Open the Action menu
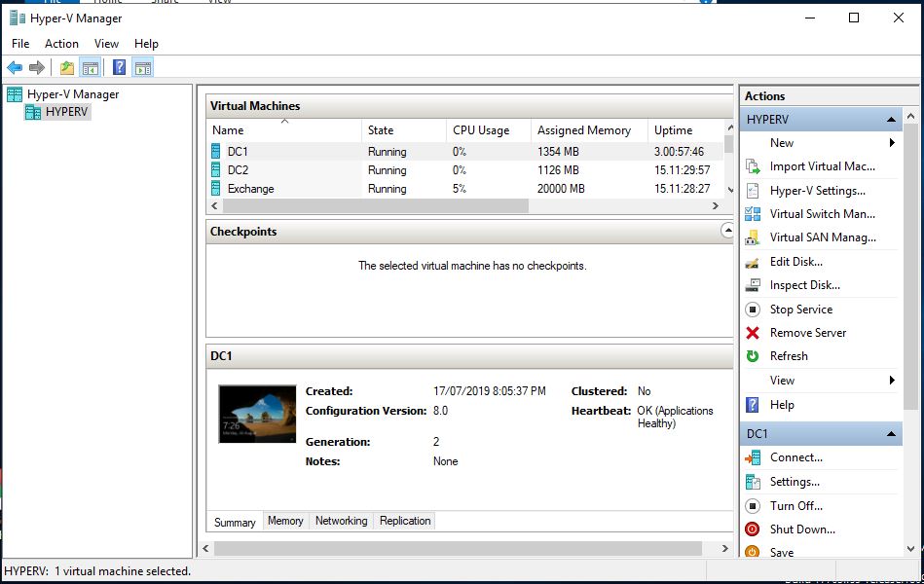The image size is (924, 584). [x=61, y=44]
